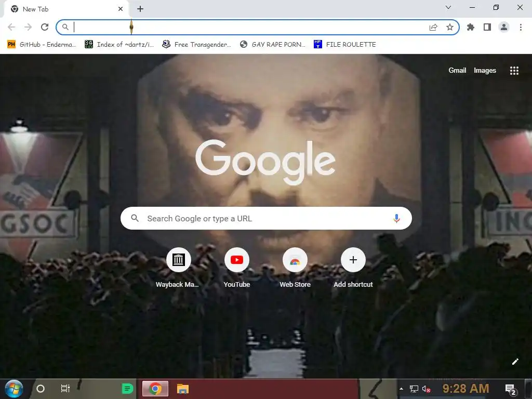Click the Cortana circle on taskbar
This screenshot has width=532, height=399.
pos(41,389)
